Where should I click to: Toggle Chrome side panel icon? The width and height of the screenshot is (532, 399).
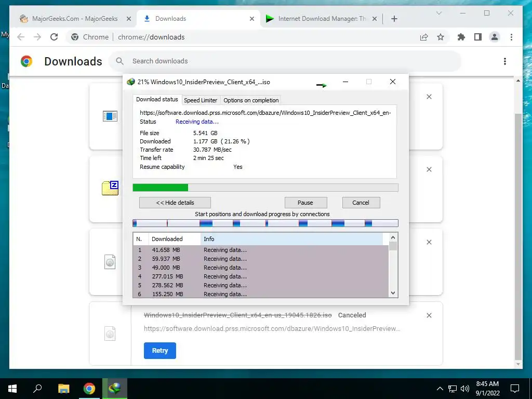click(478, 37)
